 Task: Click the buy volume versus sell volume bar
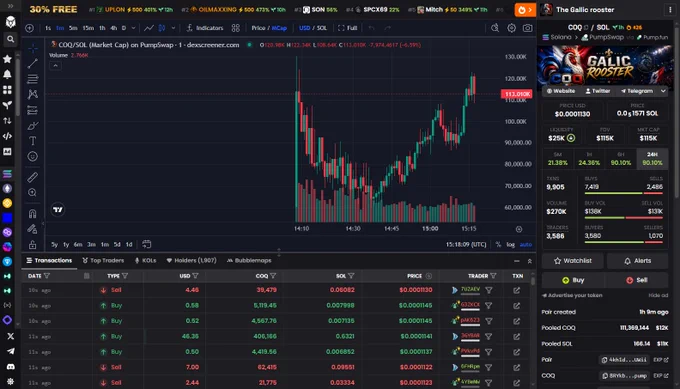[x=623, y=218]
